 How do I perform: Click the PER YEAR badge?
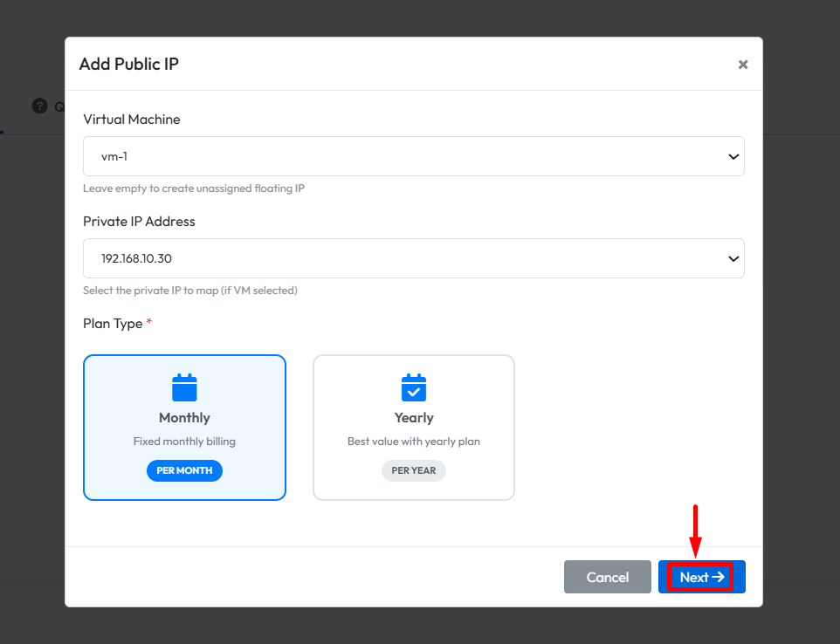coord(413,470)
